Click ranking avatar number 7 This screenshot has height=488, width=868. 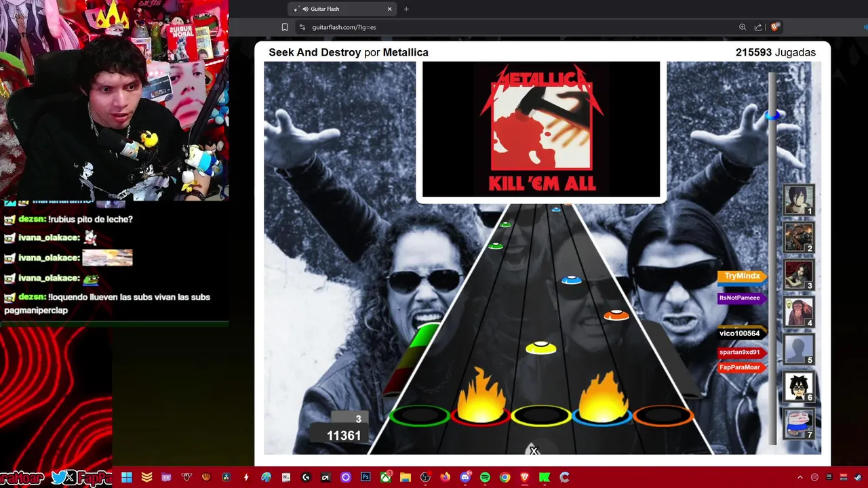(799, 424)
